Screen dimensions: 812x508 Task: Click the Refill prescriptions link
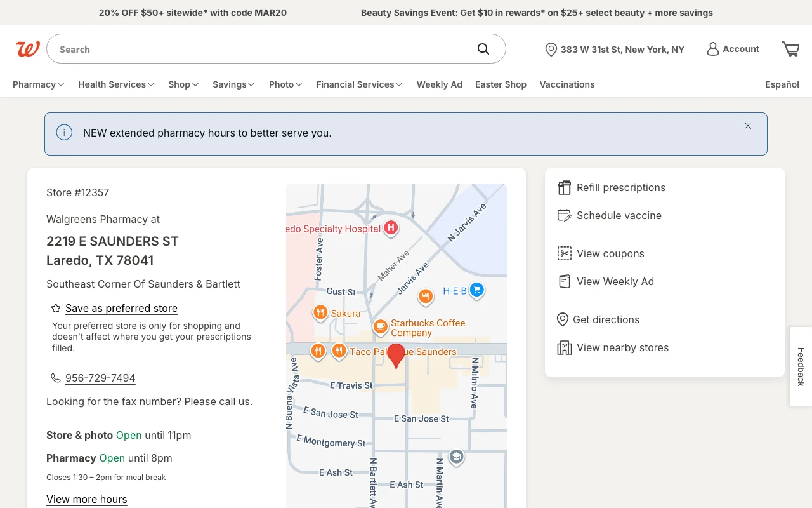pyautogui.click(x=620, y=187)
